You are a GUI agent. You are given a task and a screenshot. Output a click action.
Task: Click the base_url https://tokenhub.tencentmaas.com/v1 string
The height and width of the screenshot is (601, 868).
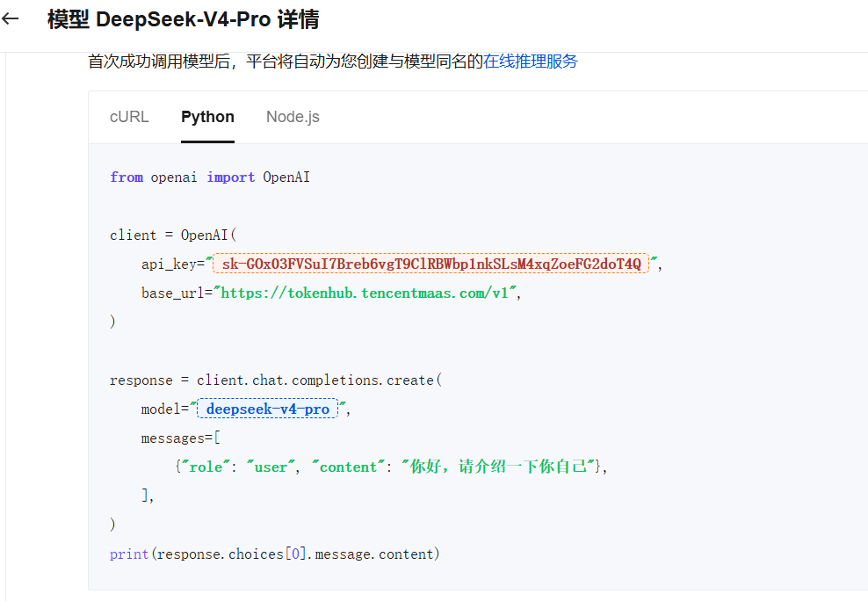pyautogui.click(x=365, y=293)
